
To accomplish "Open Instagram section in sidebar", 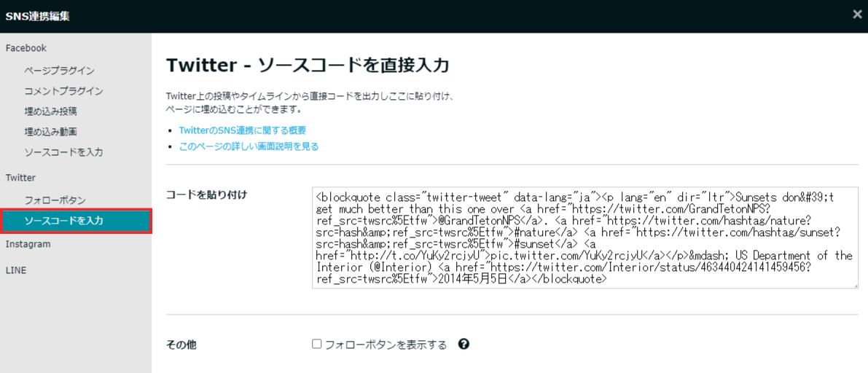I will click(28, 244).
